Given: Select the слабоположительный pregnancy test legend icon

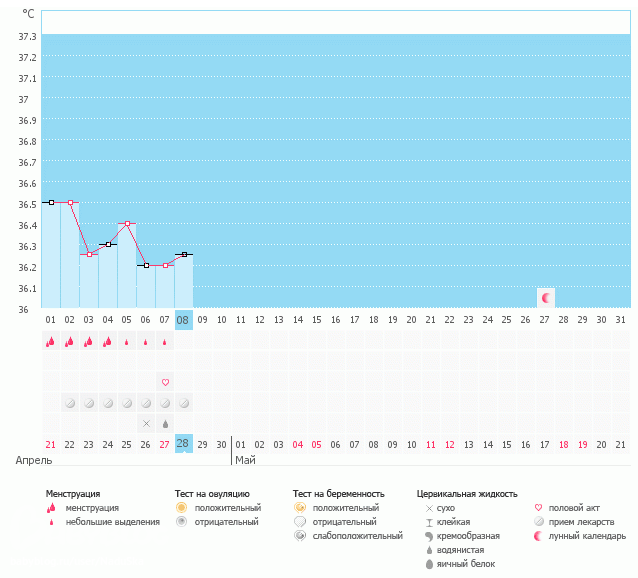Looking at the screenshot, I should (299, 536).
